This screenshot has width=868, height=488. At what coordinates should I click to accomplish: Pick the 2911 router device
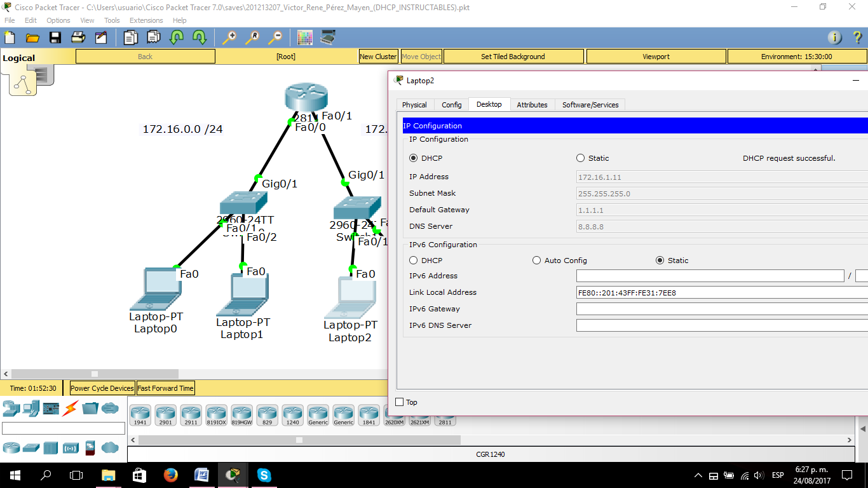[191, 415]
